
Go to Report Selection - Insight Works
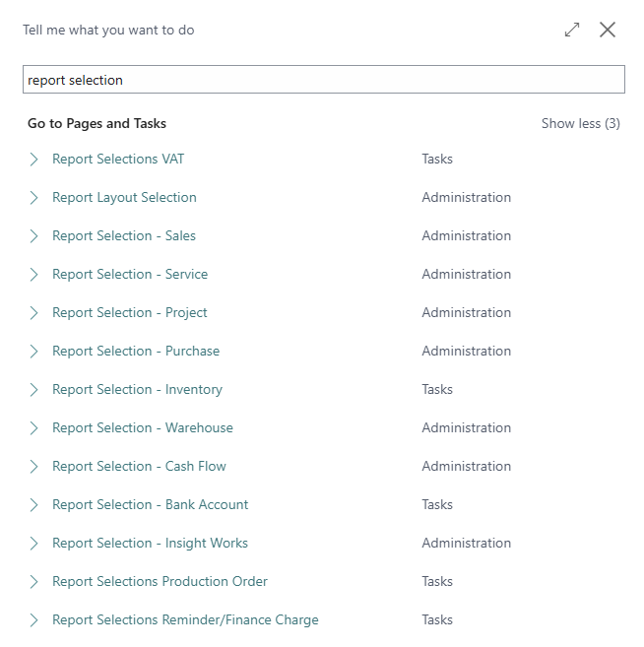150,543
